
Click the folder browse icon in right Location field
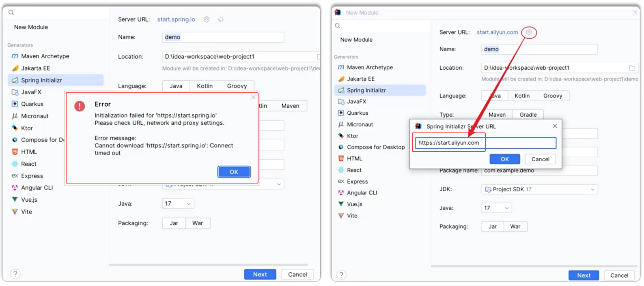[632, 68]
